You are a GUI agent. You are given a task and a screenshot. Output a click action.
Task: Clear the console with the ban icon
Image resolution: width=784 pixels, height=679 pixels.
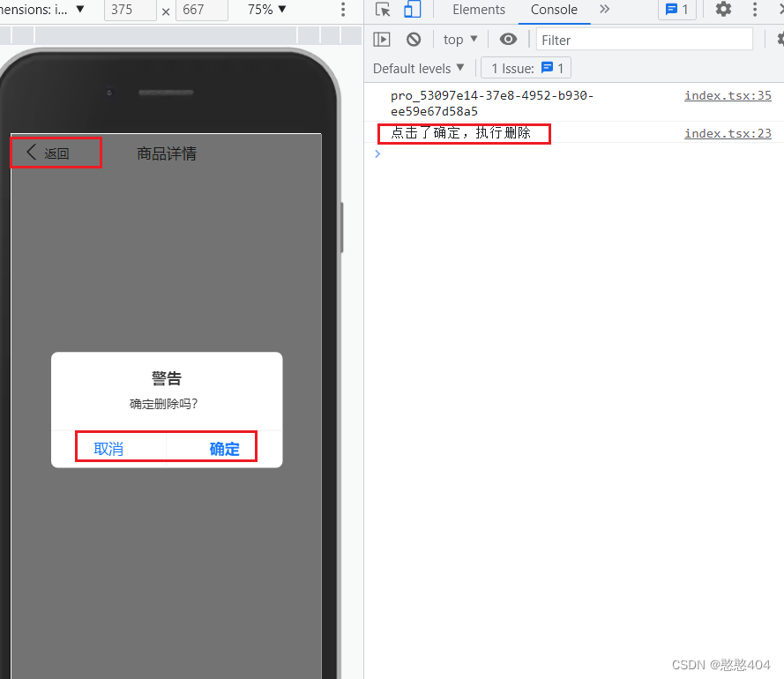pyautogui.click(x=414, y=40)
